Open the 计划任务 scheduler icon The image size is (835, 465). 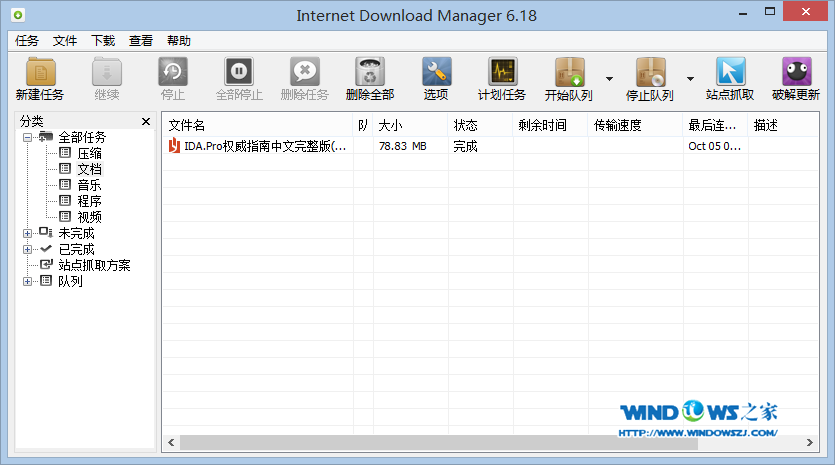(502, 72)
